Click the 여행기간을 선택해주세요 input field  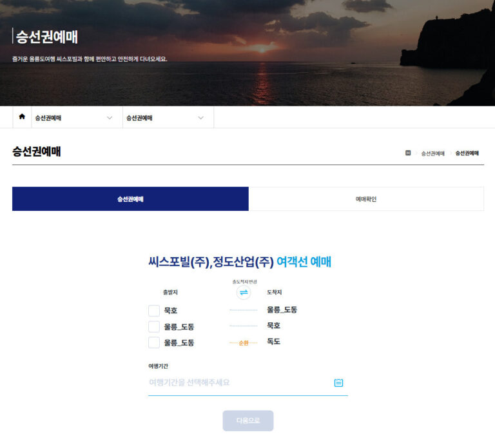click(x=247, y=383)
